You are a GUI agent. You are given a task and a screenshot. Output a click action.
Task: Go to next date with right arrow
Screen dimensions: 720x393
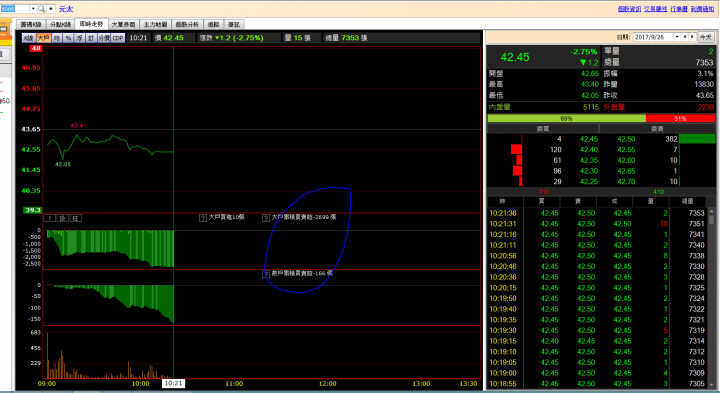[692, 37]
